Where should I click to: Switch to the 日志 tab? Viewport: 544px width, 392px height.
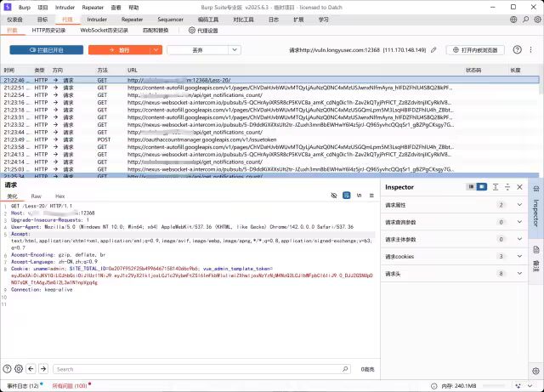pyautogui.click(x=274, y=20)
